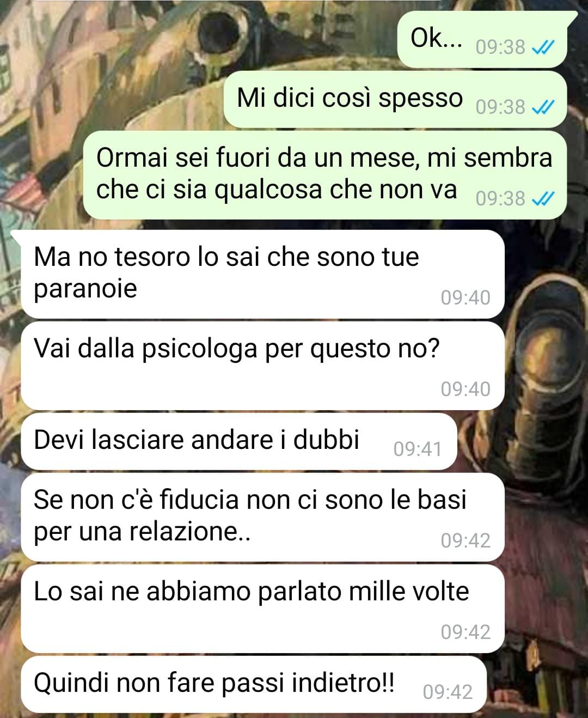Tap read ticks beside 'qualcosa che non va'
588x718 pixels.
coord(542,199)
